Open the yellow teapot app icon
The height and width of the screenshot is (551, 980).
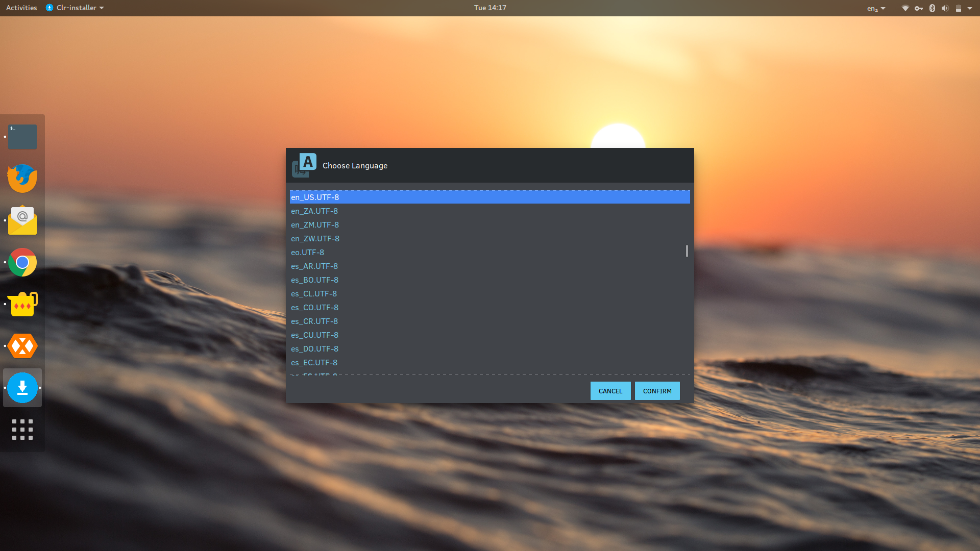[22, 304]
